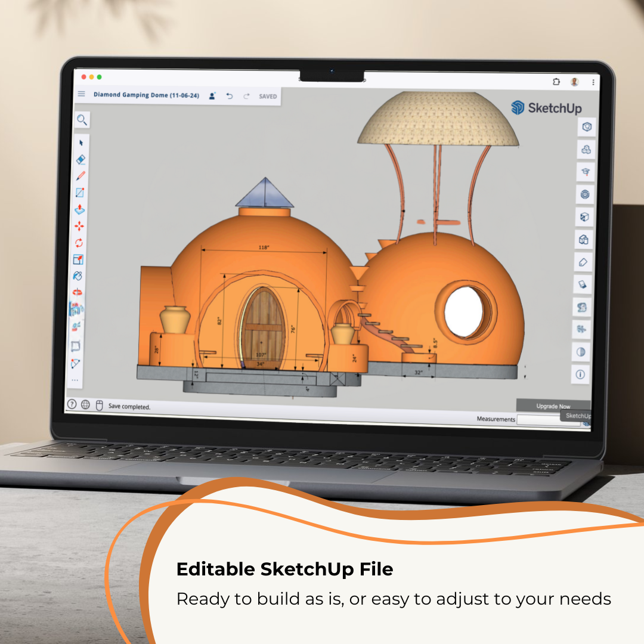Choose the red pencil Line tool
Image resolution: width=644 pixels, height=644 pixels.
(80, 177)
